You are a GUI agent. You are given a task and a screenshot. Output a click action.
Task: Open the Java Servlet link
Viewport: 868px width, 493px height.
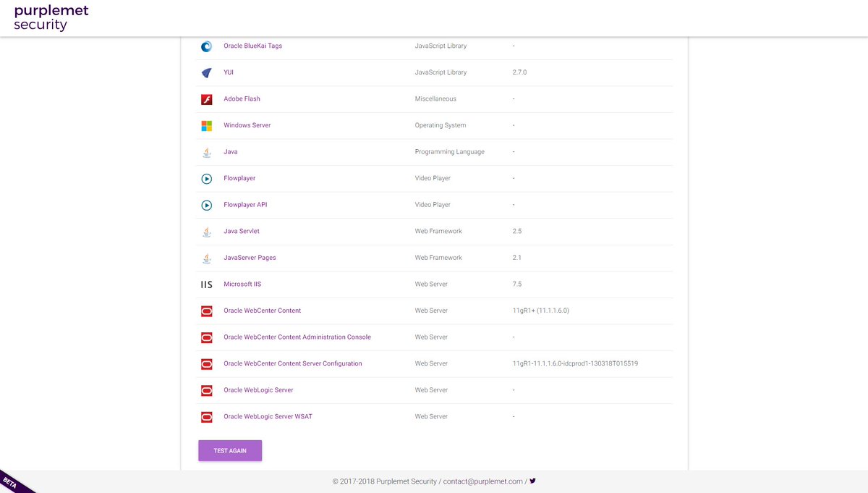coord(242,231)
